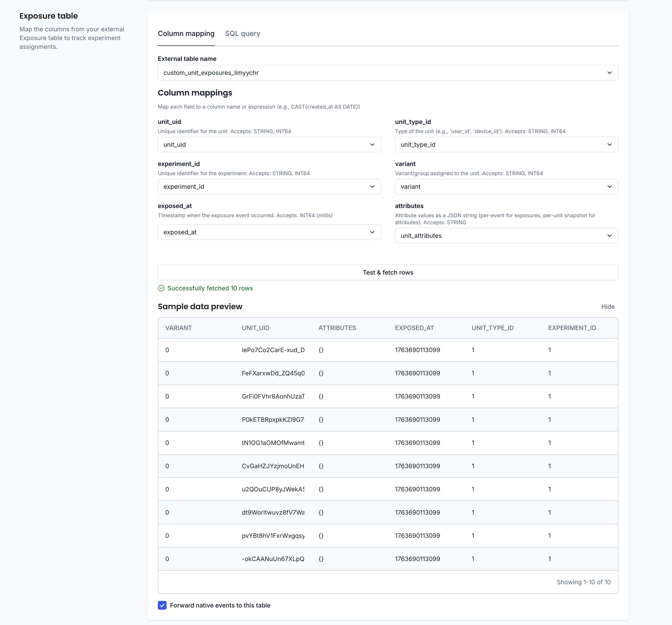The height and width of the screenshot is (625, 672).
Task: Click the exposed_at value in IePo7Co2CarE row
Action: [x=417, y=350]
